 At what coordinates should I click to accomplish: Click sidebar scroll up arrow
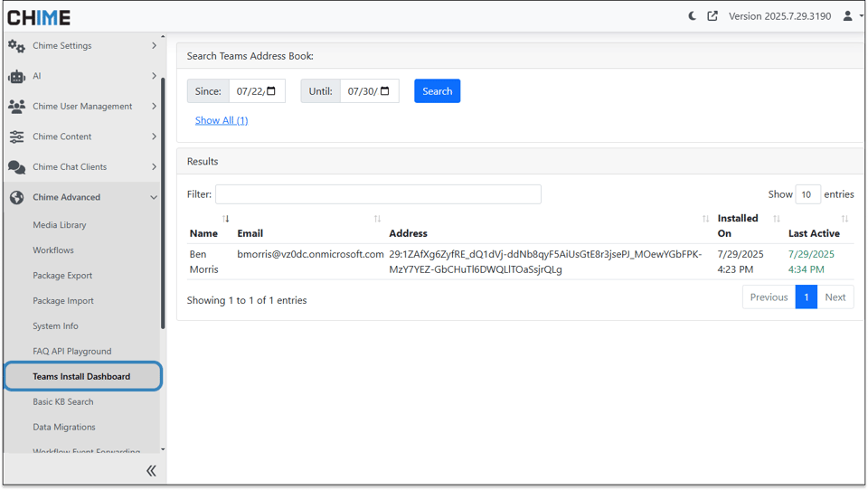point(163,36)
